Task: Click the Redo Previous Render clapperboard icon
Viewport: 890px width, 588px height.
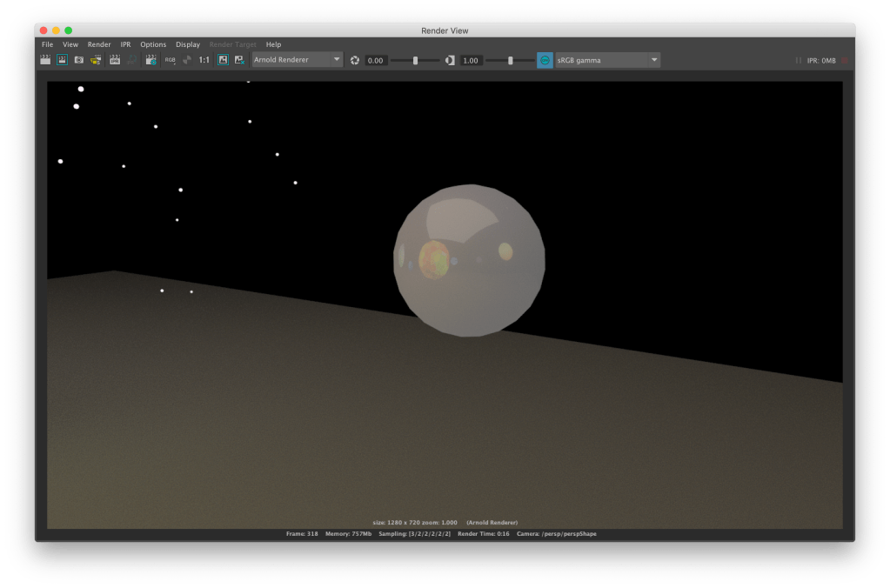Action: coord(45,60)
